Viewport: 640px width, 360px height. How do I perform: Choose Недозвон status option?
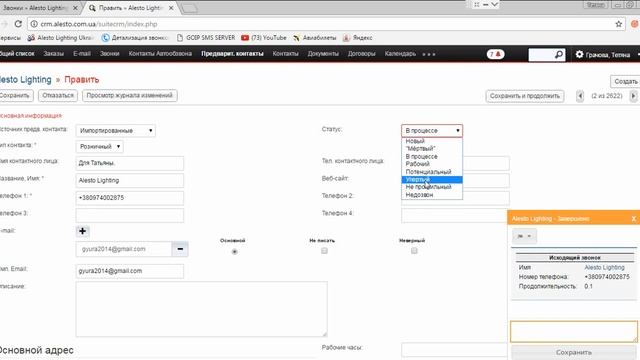pyautogui.click(x=432, y=195)
